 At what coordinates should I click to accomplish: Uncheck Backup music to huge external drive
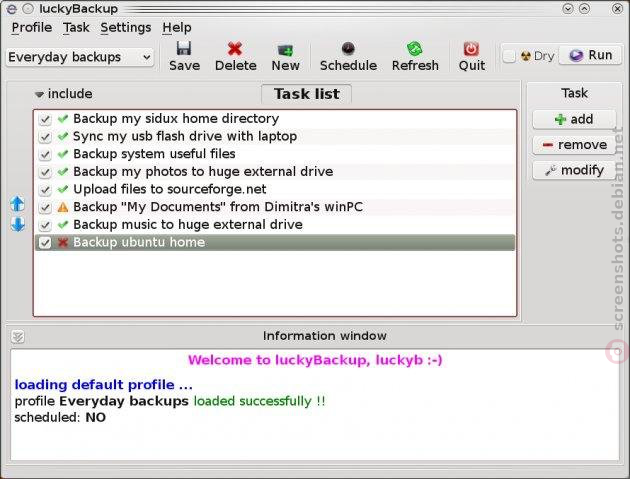pyautogui.click(x=45, y=225)
